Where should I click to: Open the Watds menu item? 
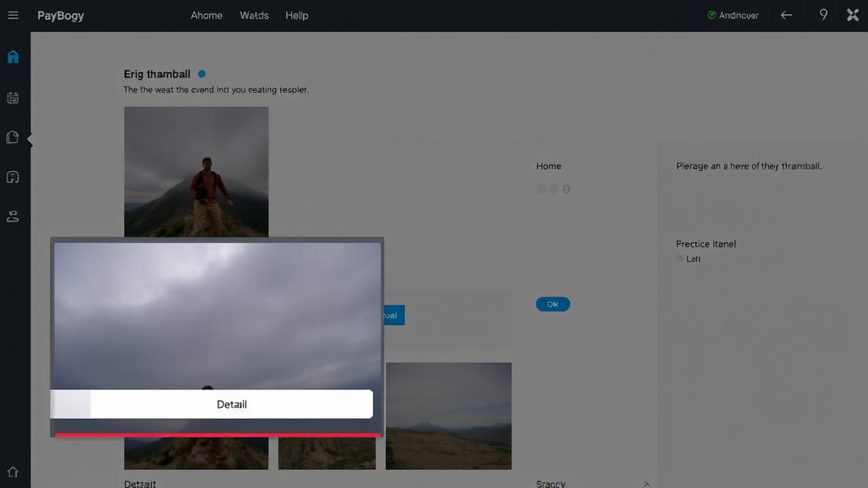point(254,16)
